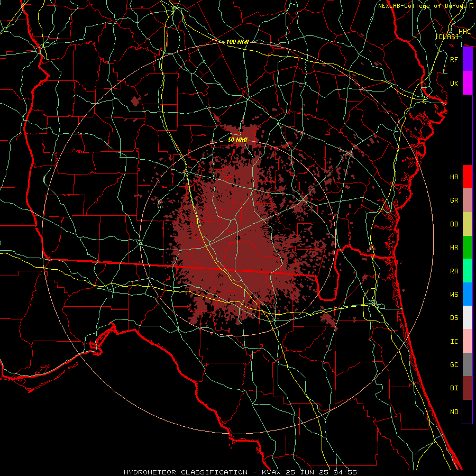Click the DS white legend swatch
The height and width of the screenshot is (476, 476).
click(467, 317)
